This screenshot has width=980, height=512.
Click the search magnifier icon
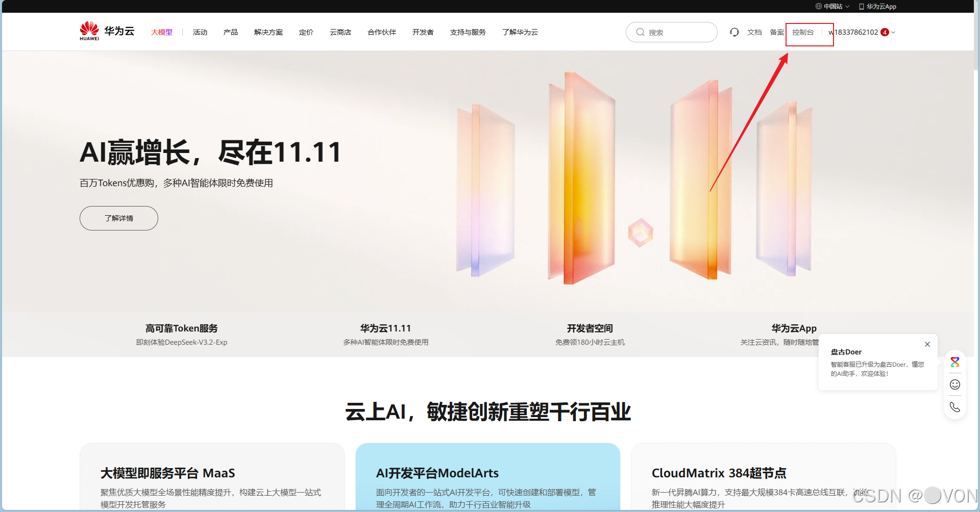(x=640, y=32)
